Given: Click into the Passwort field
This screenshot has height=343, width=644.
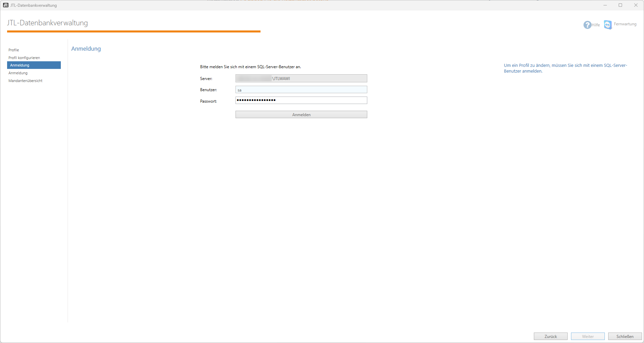Looking at the screenshot, I should click(x=301, y=100).
